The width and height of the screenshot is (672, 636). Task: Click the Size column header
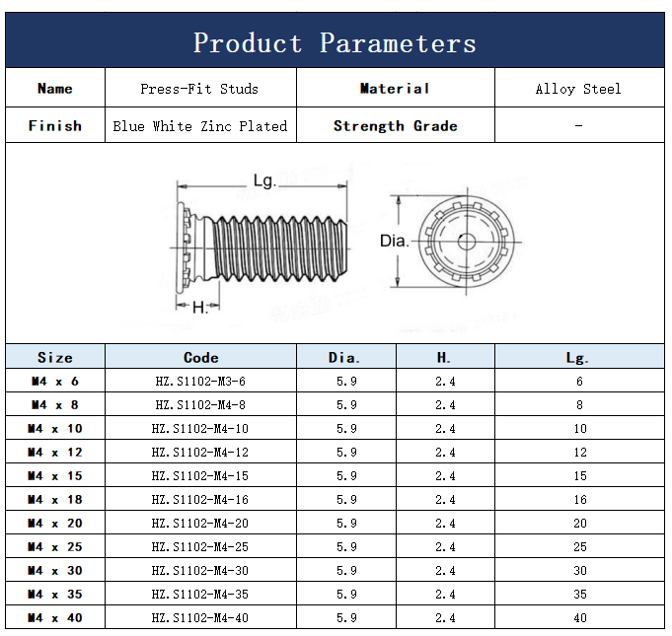point(55,357)
